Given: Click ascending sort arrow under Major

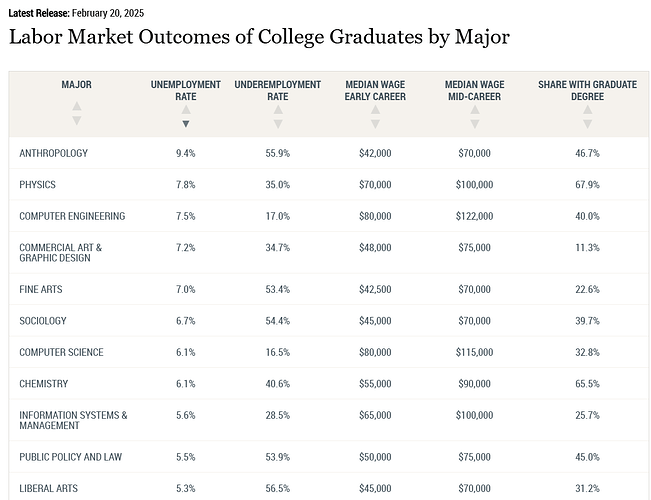Looking at the screenshot, I should (76, 106).
